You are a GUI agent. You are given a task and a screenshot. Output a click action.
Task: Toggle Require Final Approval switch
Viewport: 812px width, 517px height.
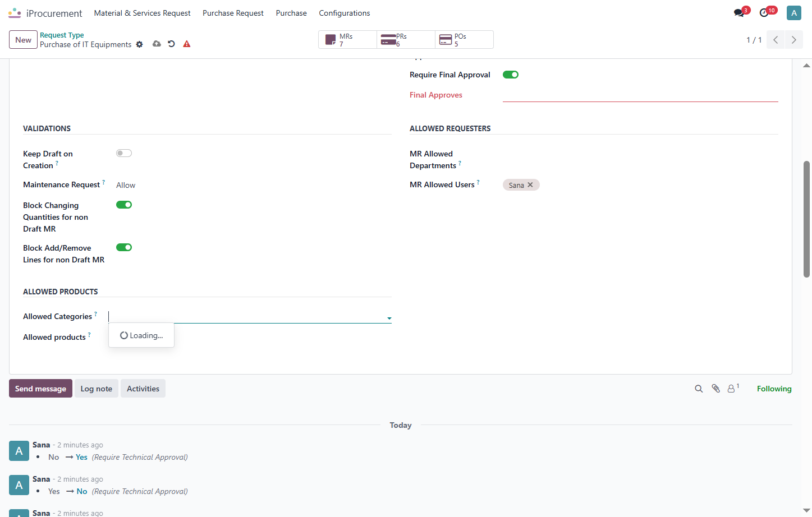(511, 75)
